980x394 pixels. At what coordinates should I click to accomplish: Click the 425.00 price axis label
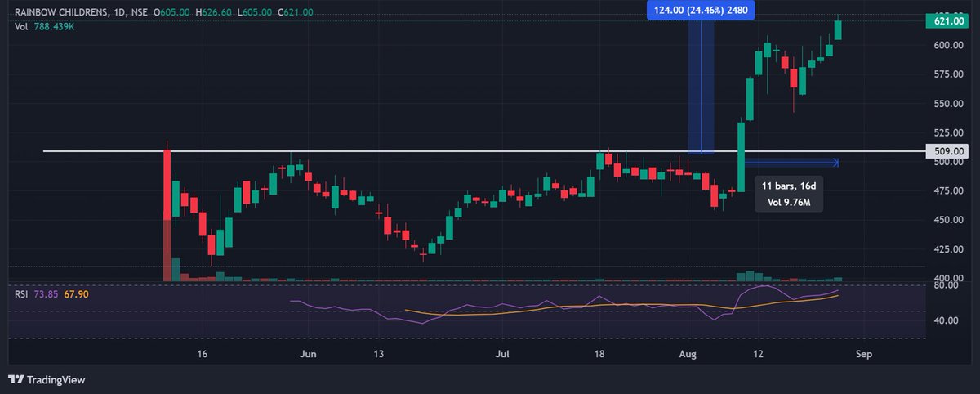coord(950,250)
